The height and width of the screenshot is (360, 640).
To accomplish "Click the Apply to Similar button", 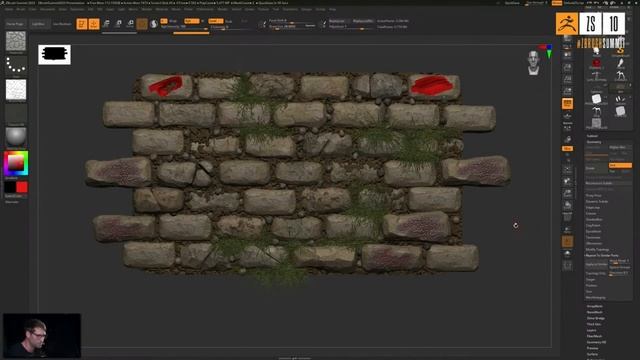I will pyautogui.click(x=597, y=264).
